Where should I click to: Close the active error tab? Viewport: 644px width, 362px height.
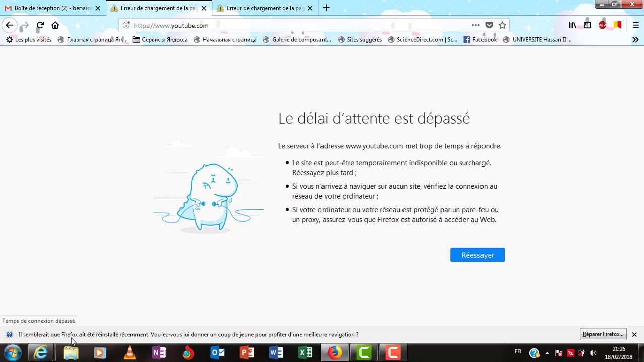click(x=204, y=8)
